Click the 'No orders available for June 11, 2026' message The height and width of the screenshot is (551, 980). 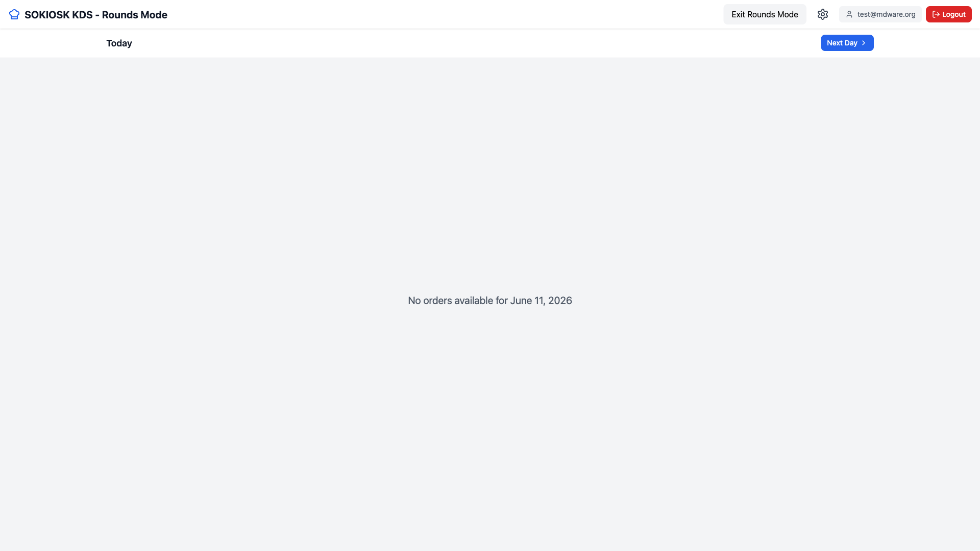click(490, 300)
